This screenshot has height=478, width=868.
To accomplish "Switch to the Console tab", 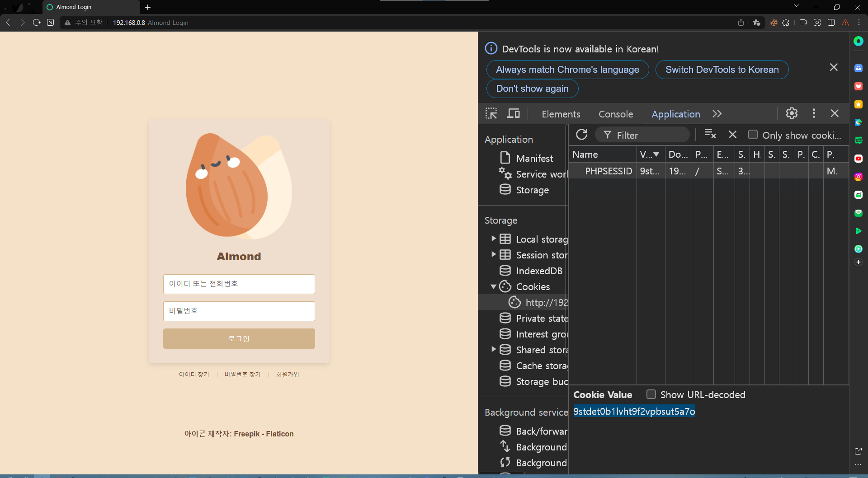I will [616, 114].
